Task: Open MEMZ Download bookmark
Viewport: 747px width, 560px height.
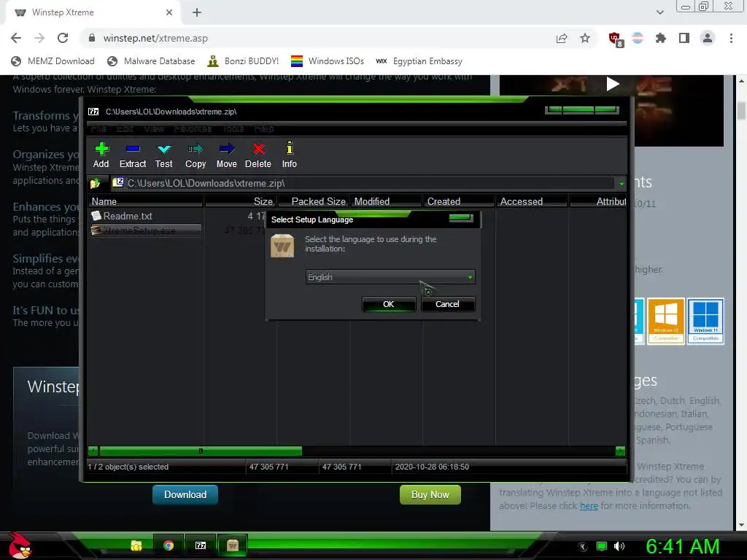Action: (53, 61)
